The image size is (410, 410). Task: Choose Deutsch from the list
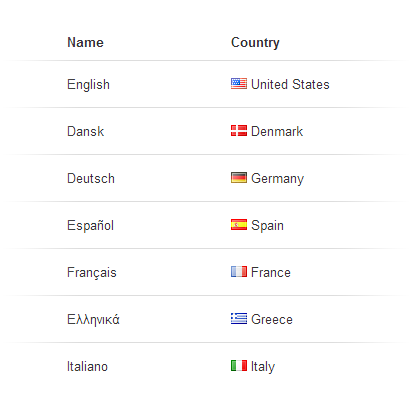91,178
